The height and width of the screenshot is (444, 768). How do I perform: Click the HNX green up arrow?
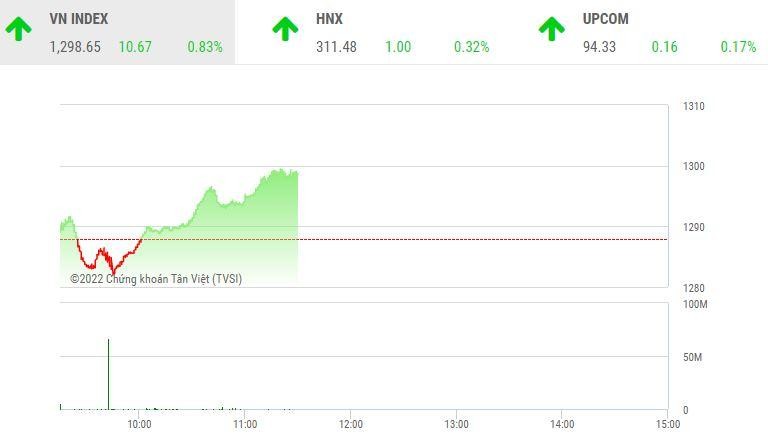pyautogui.click(x=285, y=29)
